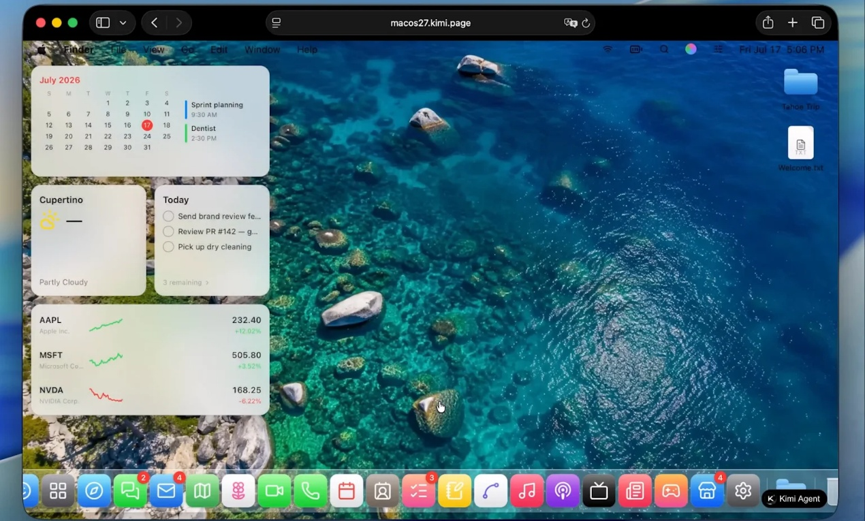
Task: Check off Send brand review reminder
Action: (x=168, y=216)
